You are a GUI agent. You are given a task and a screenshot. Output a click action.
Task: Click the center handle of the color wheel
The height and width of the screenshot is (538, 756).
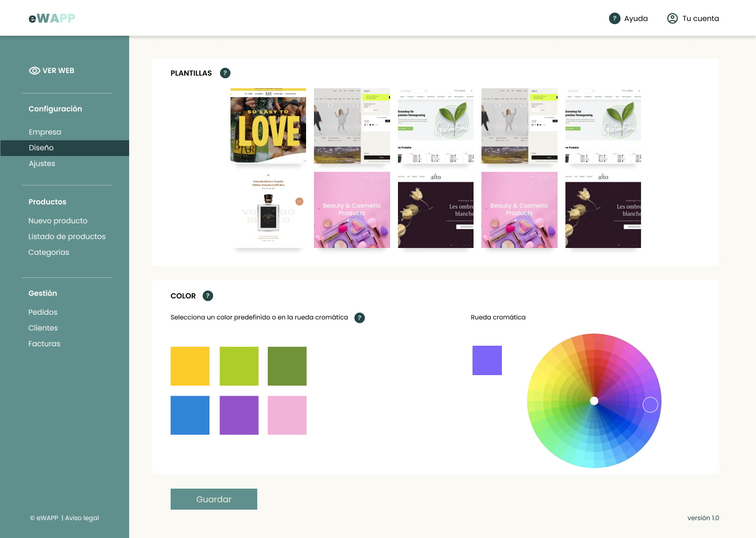tap(594, 401)
